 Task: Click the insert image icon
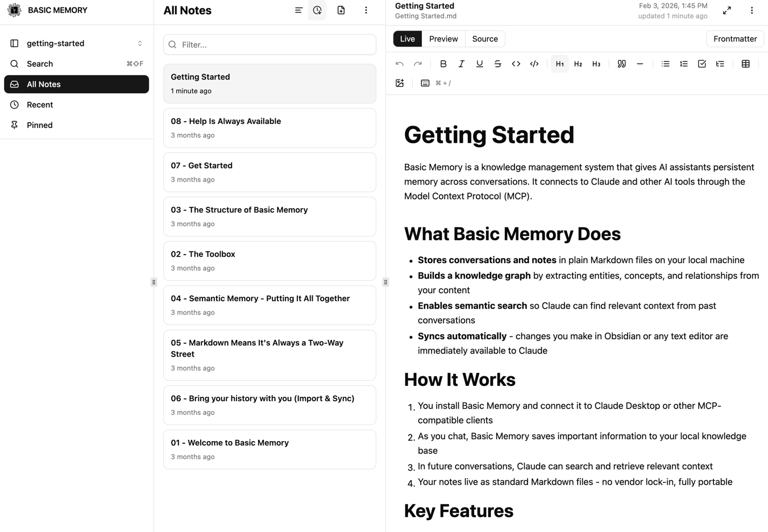coord(400,83)
